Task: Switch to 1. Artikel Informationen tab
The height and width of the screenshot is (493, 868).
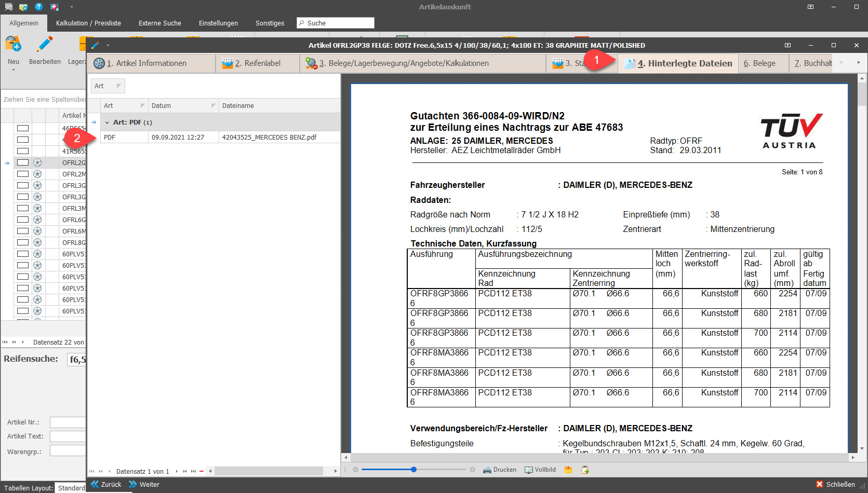Action: 151,63
